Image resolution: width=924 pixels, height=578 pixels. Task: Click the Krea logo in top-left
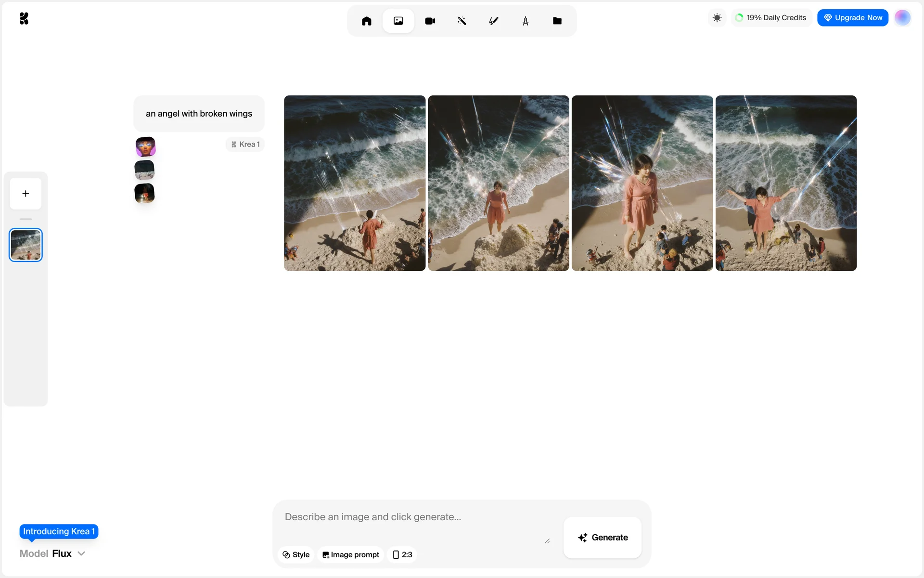click(24, 18)
